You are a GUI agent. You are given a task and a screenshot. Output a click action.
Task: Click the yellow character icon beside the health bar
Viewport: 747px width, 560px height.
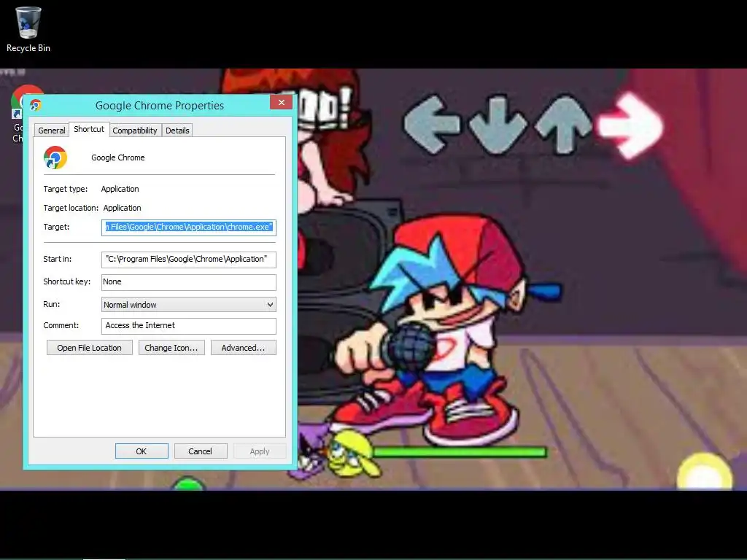tap(352, 454)
